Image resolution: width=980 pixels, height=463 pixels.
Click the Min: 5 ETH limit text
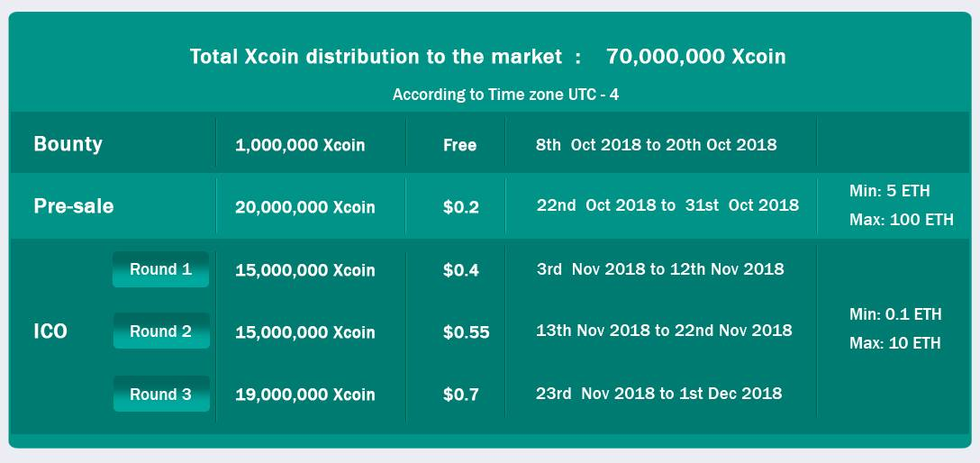tap(889, 191)
